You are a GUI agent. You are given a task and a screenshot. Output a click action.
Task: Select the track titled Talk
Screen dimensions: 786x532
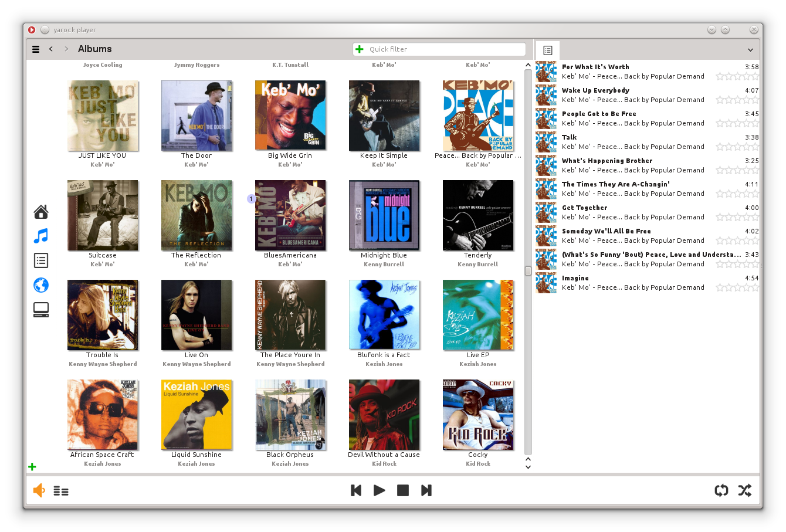pyautogui.click(x=647, y=142)
